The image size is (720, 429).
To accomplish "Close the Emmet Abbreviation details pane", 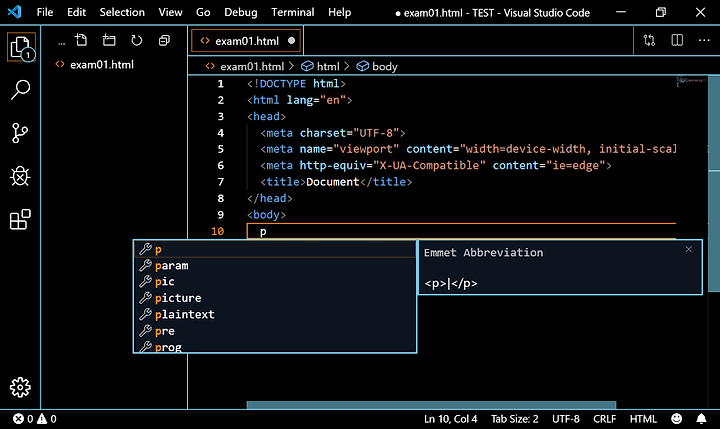I will (x=688, y=249).
